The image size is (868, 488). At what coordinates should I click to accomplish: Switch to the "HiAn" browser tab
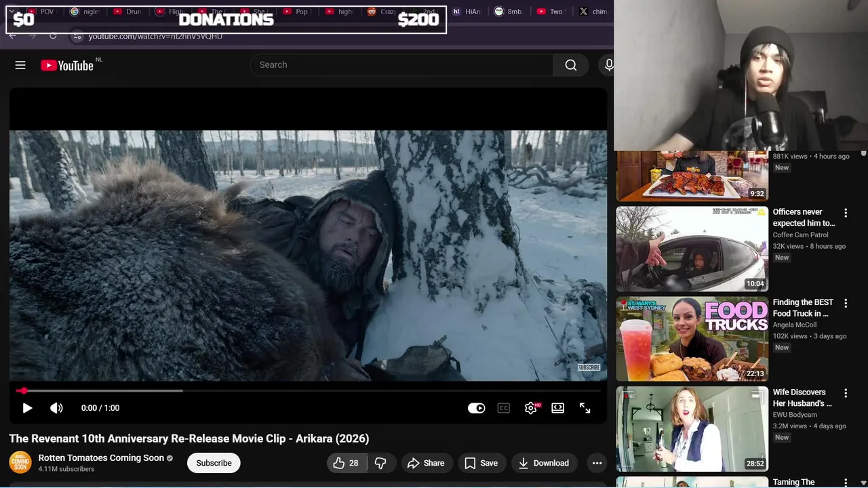(x=467, y=12)
